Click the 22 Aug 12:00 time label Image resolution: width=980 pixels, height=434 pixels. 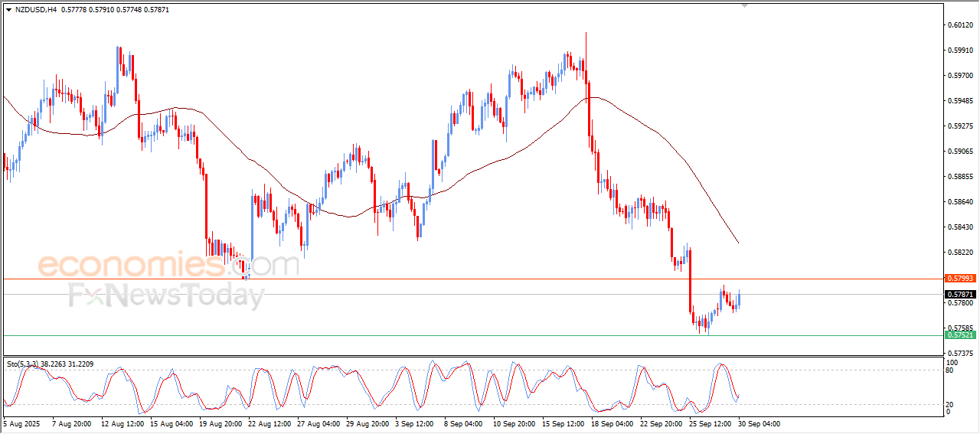point(271,423)
